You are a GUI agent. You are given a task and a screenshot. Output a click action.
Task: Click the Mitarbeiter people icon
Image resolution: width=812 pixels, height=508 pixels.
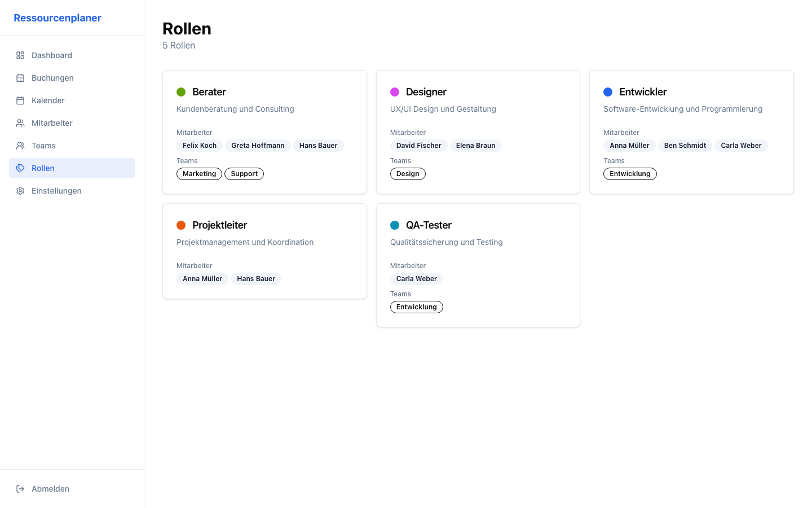click(x=20, y=123)
